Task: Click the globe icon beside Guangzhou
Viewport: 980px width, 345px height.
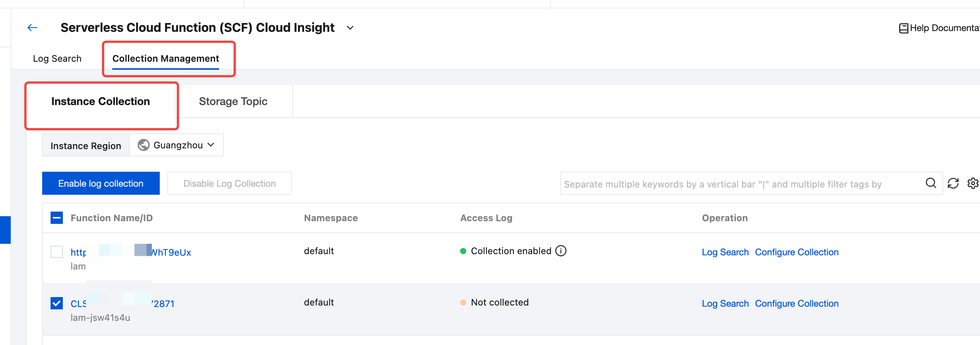Action: click(x=144, y=145)
